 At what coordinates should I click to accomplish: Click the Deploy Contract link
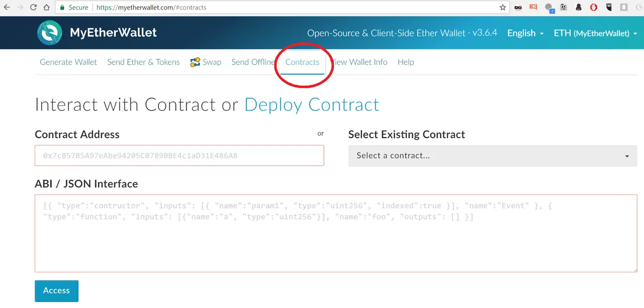coord(312,105)
